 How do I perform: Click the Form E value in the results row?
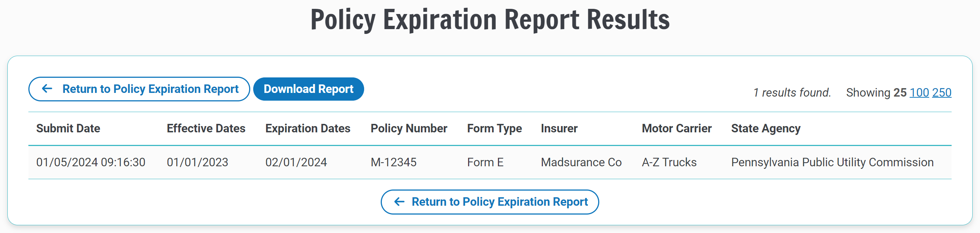pos(485,162)
